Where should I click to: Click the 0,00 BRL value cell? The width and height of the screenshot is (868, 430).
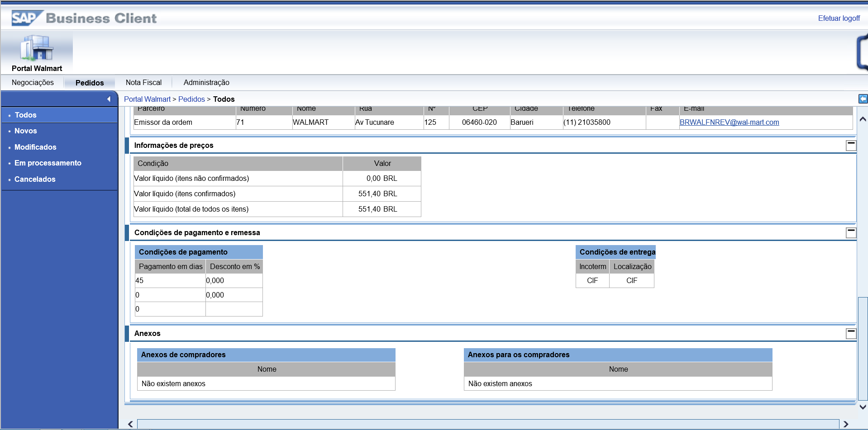point(382,178)
